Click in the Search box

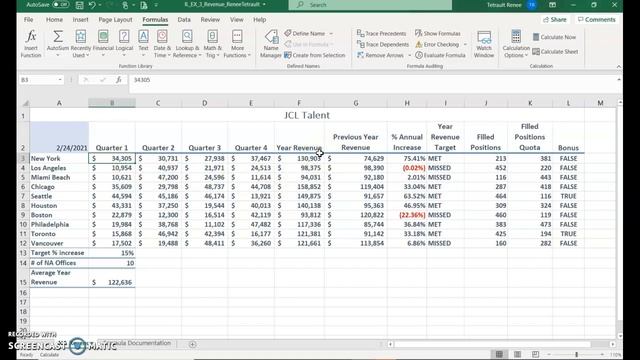(370, 5)
